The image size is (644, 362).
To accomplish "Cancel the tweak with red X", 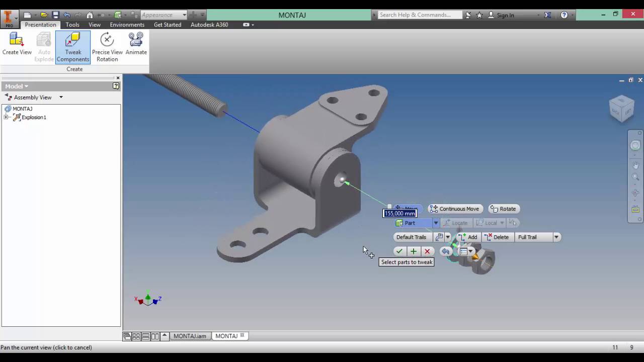I will click(x=427, y=251).
